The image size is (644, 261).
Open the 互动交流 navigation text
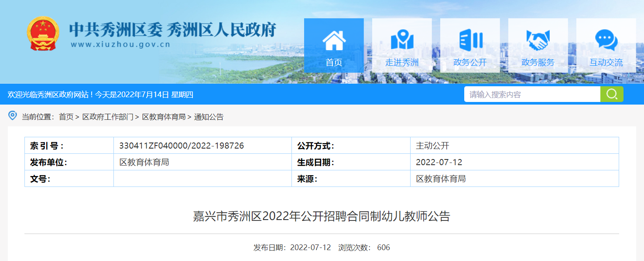606,62
